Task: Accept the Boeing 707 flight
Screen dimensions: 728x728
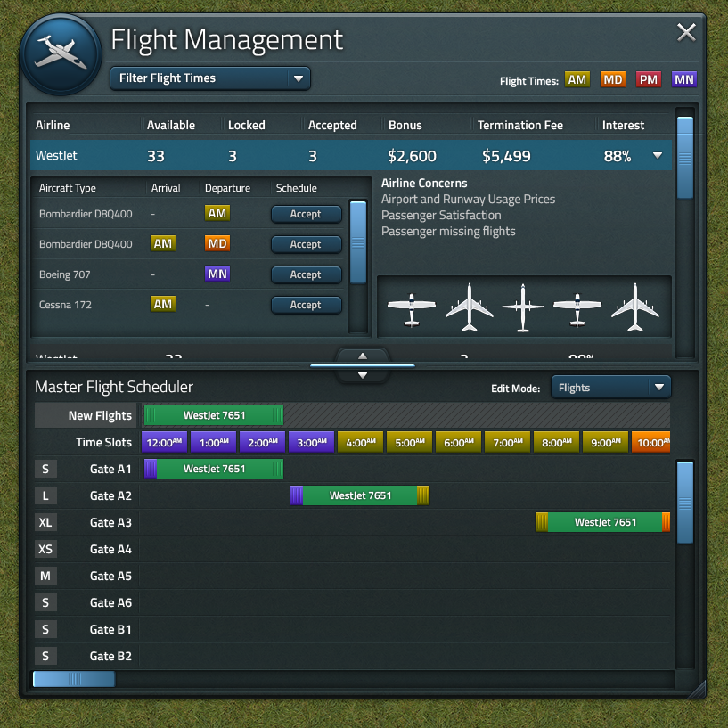Action: (x=306, y=274)
